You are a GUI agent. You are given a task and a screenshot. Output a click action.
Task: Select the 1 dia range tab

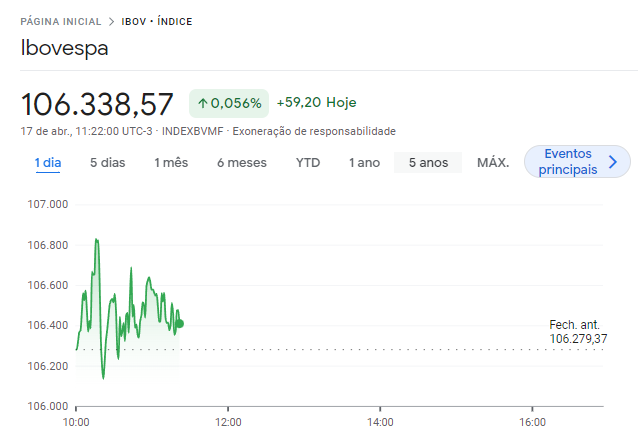tap(47, 163)
